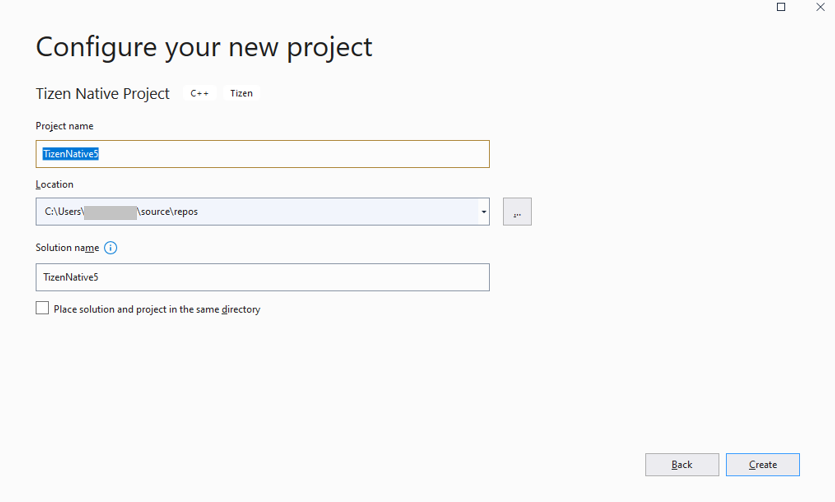Close the Configure project dialog

pos(820,7)
